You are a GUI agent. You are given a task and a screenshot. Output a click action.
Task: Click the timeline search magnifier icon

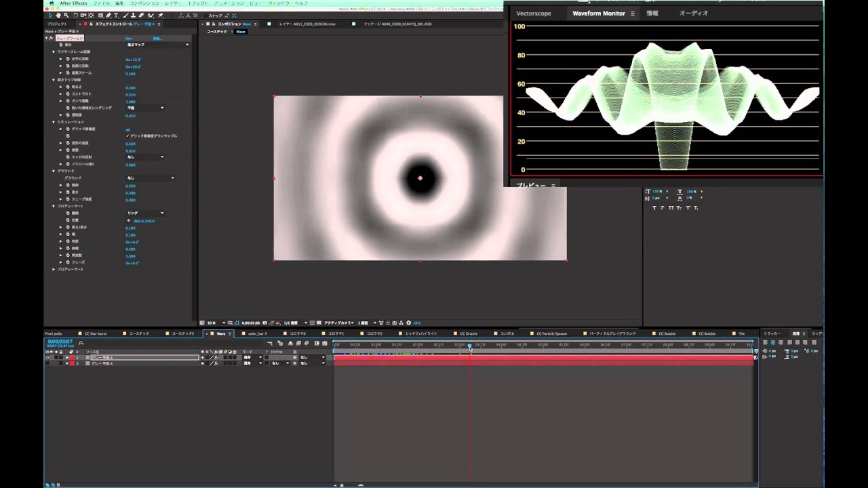[81, 343]
